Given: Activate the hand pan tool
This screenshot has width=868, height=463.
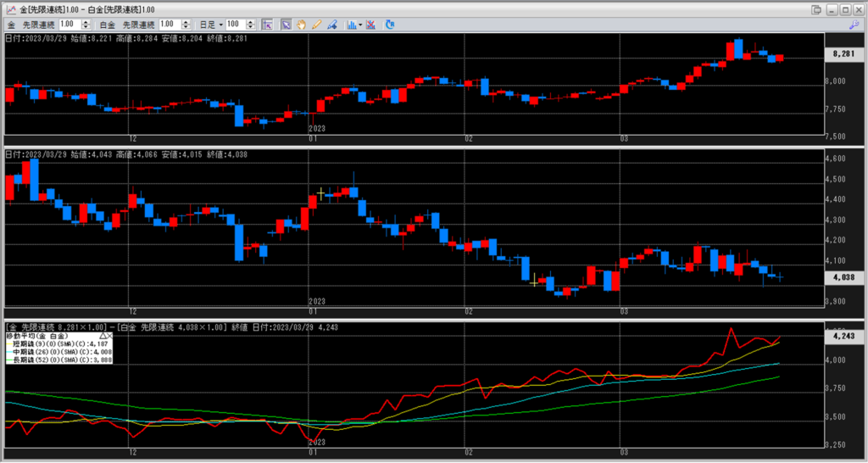Looking at the screenshot, I should click(x=301, y=25).
